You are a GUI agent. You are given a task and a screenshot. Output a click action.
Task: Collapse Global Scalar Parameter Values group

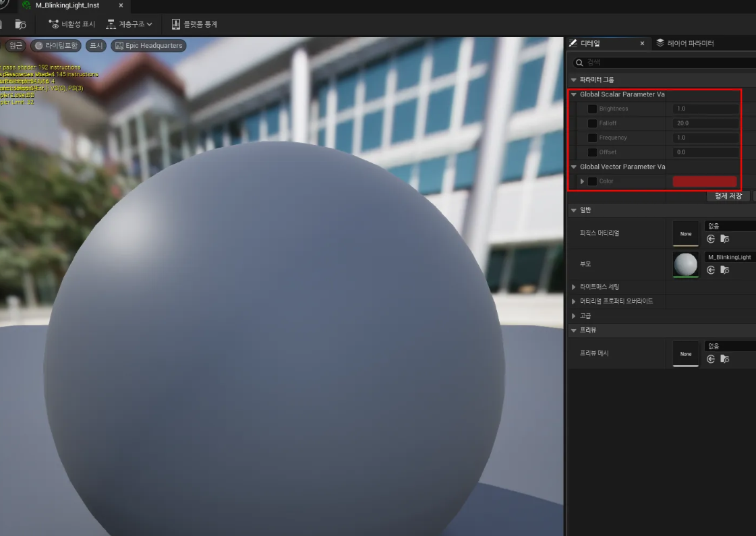point(573,94)
